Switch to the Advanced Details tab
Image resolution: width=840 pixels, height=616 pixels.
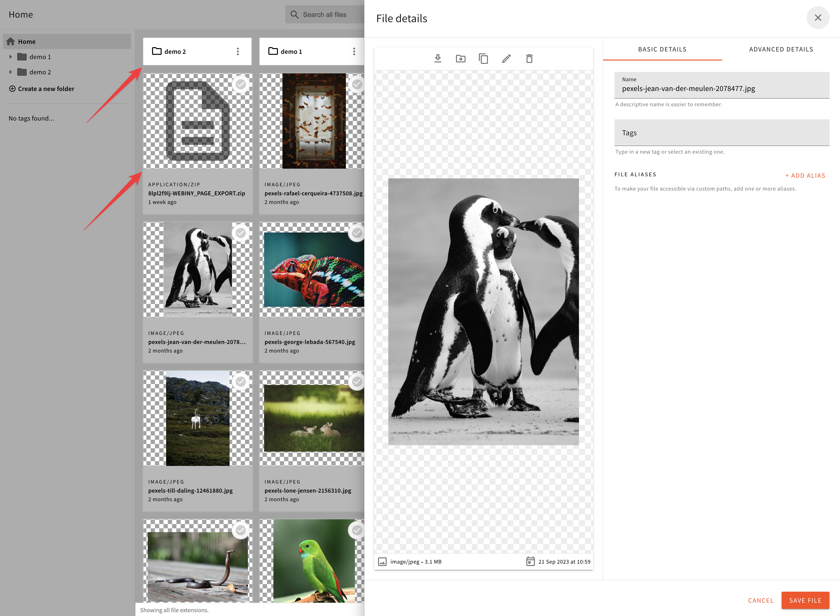coord(781,49)
